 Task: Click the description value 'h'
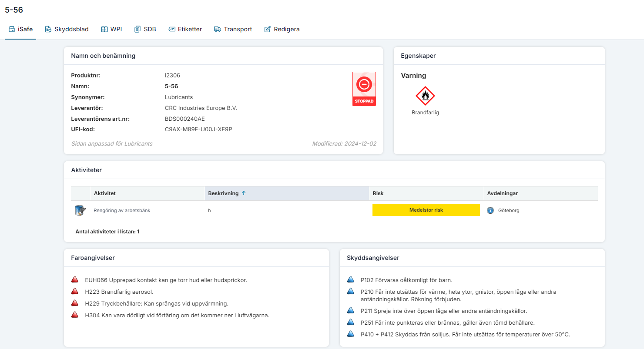coord(209,210)
